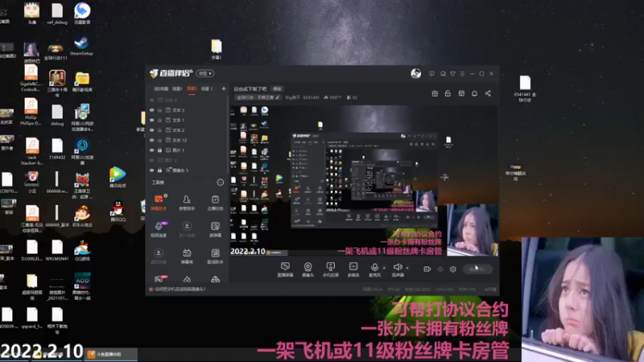
Task: Open the 弹幕助手 tool in the toolbox
Action: coord(159,203)
